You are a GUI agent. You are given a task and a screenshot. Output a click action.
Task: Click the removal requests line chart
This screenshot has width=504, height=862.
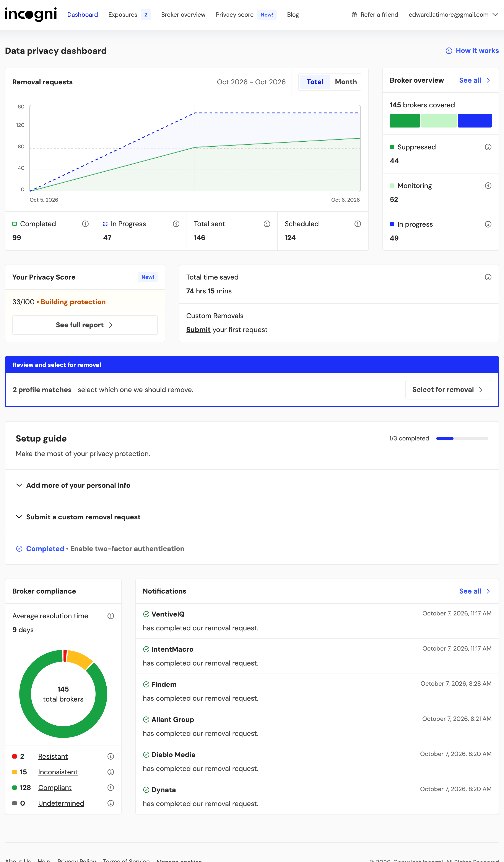[195, 149]
